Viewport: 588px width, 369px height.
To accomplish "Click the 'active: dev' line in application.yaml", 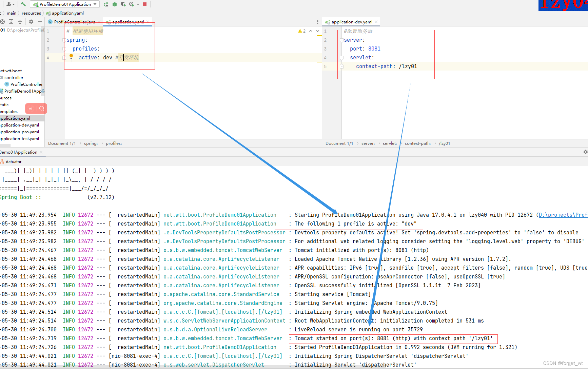I will (x=95, y=58).
